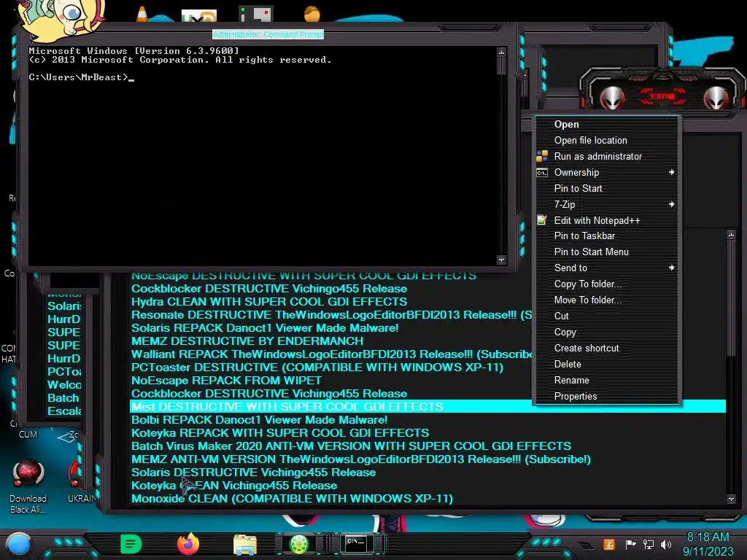Expand the Send to submenu arrow
Image resolution: width=747 pixels, height=560 pixels.
(x=671, y=268)
